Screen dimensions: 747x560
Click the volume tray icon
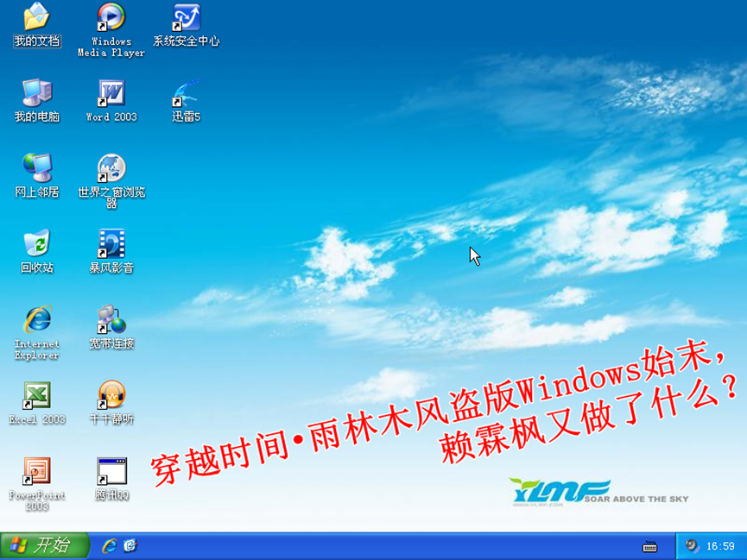pyautogui.click(x=693, y=545)
